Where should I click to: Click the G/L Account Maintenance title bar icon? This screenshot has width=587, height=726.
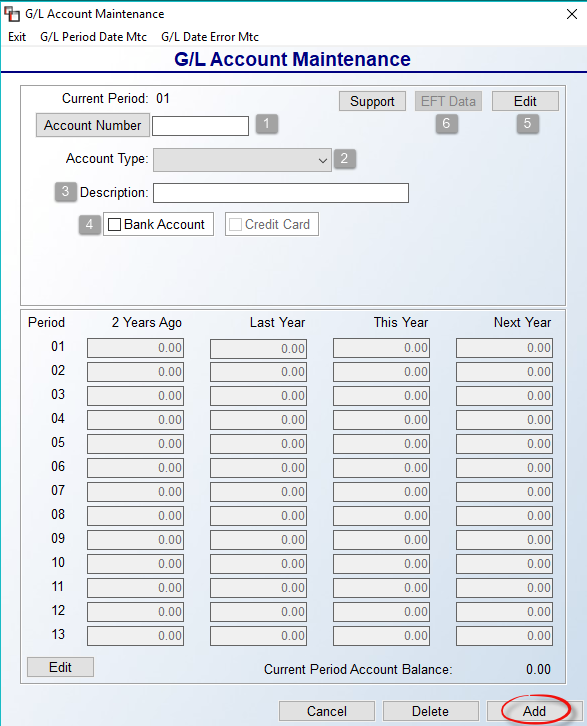pyautogui.click(x=12, y=14)
